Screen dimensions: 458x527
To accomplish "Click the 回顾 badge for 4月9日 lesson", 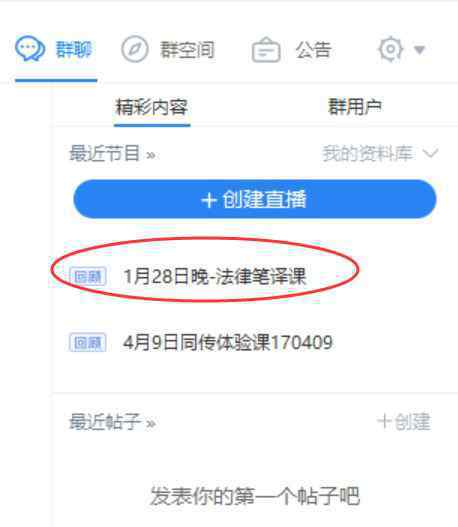I will click(x=88, y=342).
